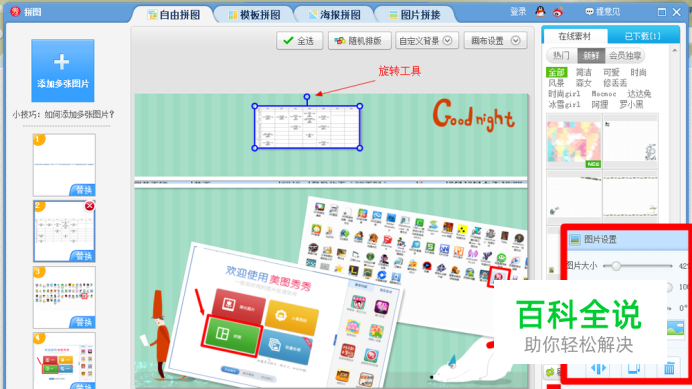Choose the 时尚girl category tag
Screen dimensions: 692x389
coord(564,94)
